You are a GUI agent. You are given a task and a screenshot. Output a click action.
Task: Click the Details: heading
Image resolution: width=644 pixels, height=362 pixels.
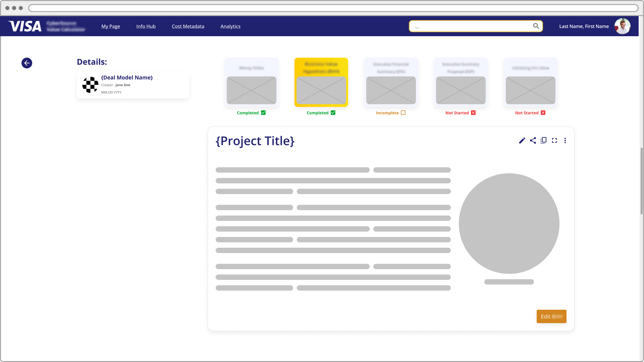tap(92, 62)
